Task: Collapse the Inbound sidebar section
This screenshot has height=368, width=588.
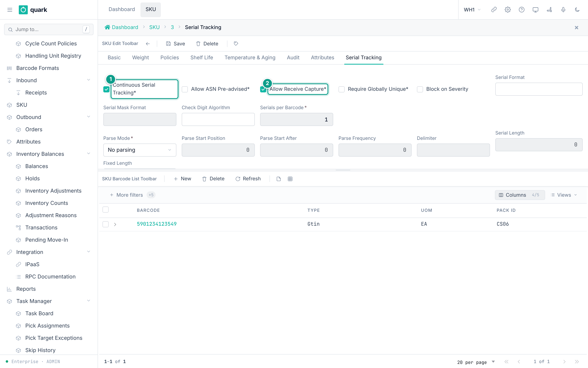Action: coord(89,80)
